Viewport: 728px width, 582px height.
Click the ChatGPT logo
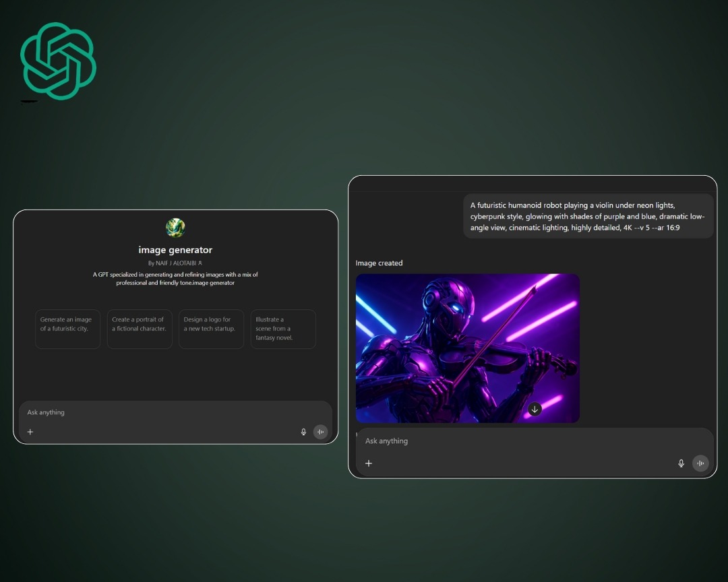click(x=58, y=61)
